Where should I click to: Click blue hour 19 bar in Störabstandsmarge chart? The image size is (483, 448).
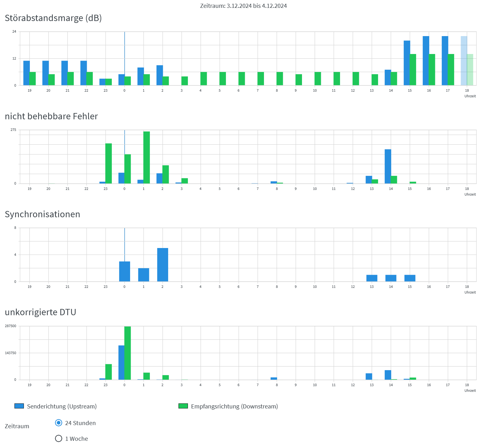click(x=26, y=73)
